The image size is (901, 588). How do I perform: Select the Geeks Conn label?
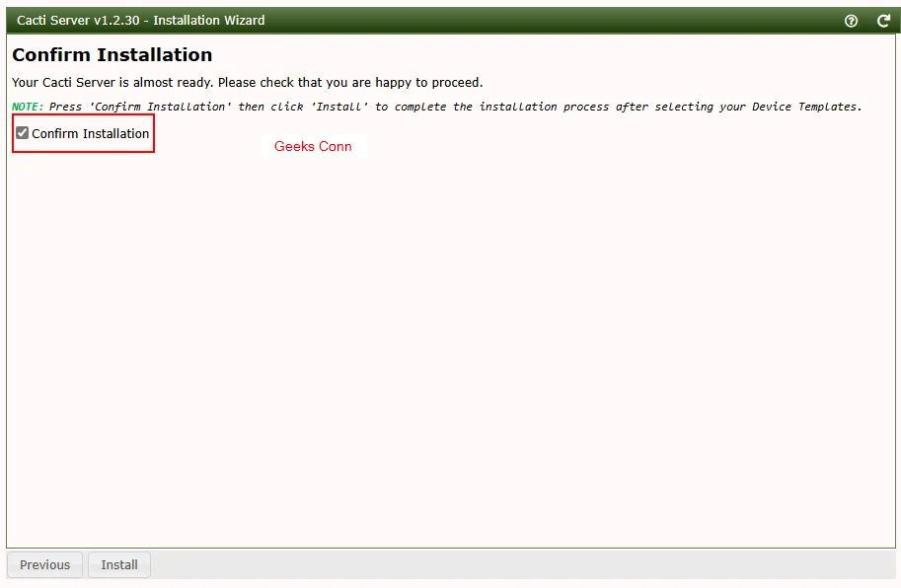pyautogui.click(x=313, y=146)
